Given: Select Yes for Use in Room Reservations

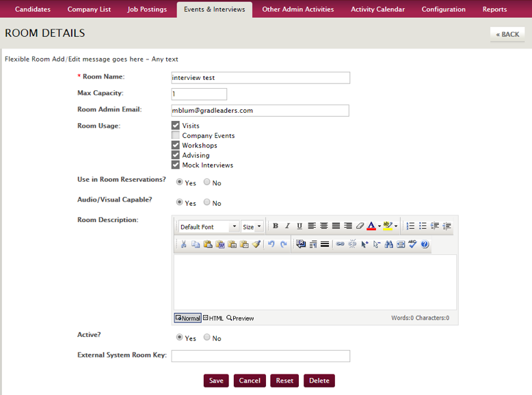Looking at the screenshot, I should tap(179, 182).
